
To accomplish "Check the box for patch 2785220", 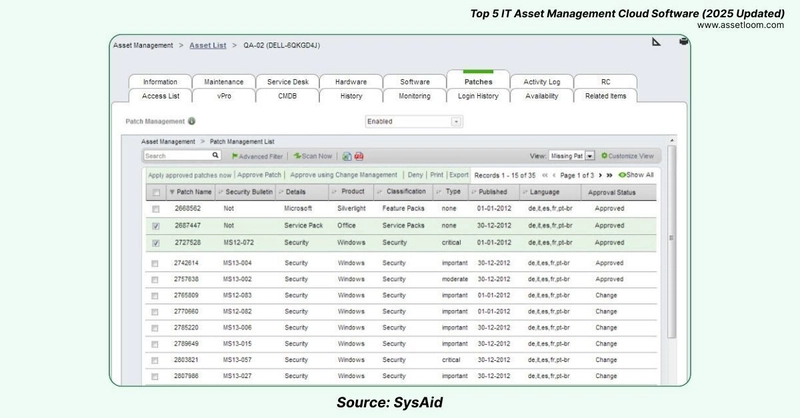I will (x=155, y=328).
